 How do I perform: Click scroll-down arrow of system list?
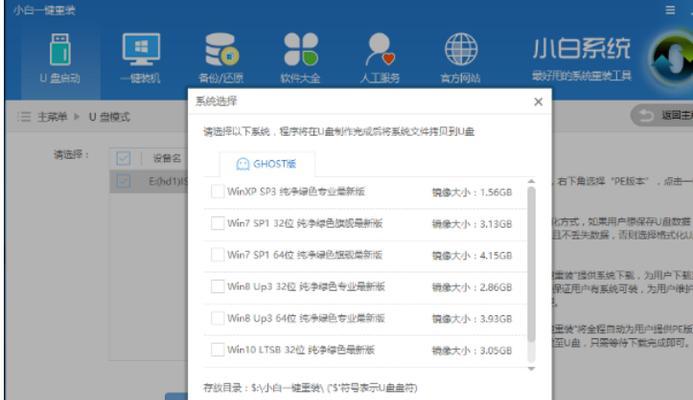(531, 368)
